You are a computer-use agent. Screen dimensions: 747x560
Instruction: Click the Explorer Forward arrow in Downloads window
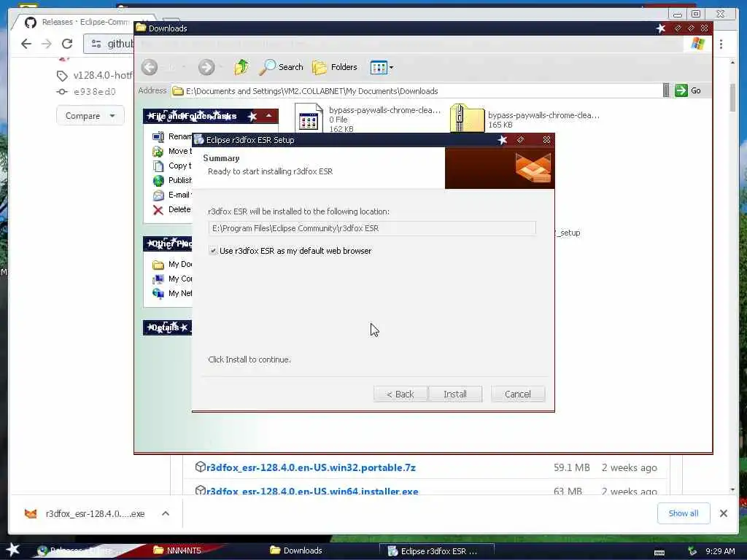(206, 67)
